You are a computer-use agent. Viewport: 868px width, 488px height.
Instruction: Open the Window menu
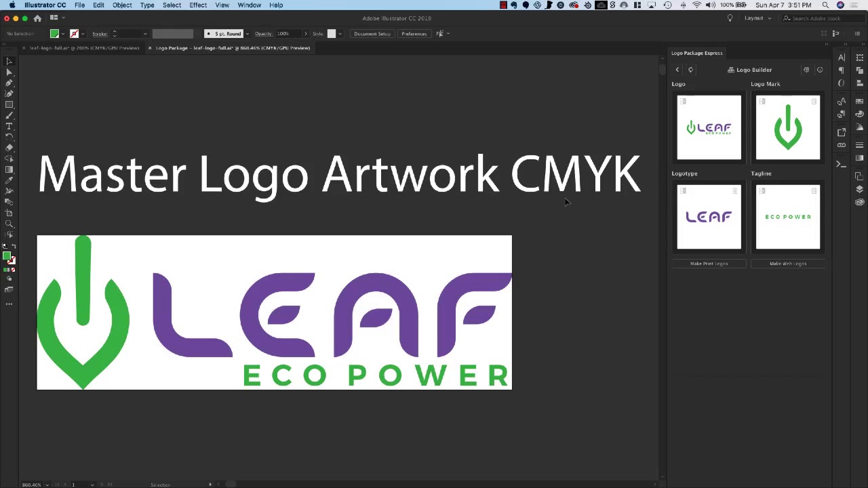tap(249, 5)
